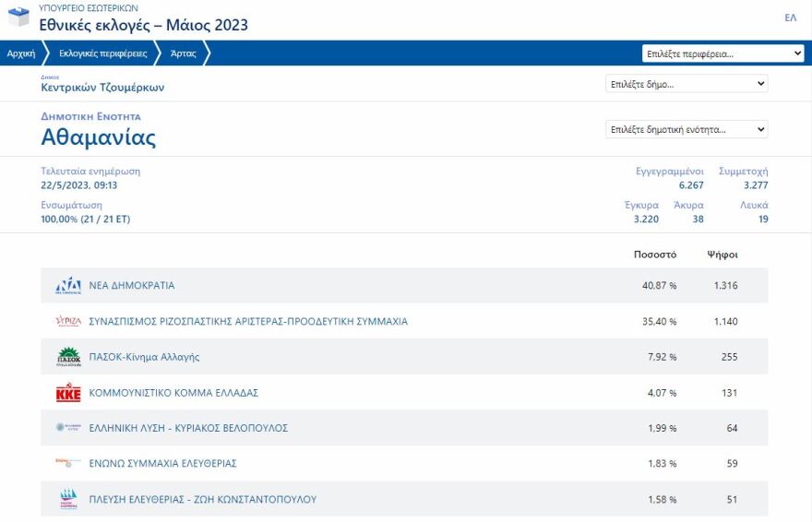
Task: Expand the 'Επιλέξτε δημοτική ενότητα' dropdown
Action: point(686,130)
